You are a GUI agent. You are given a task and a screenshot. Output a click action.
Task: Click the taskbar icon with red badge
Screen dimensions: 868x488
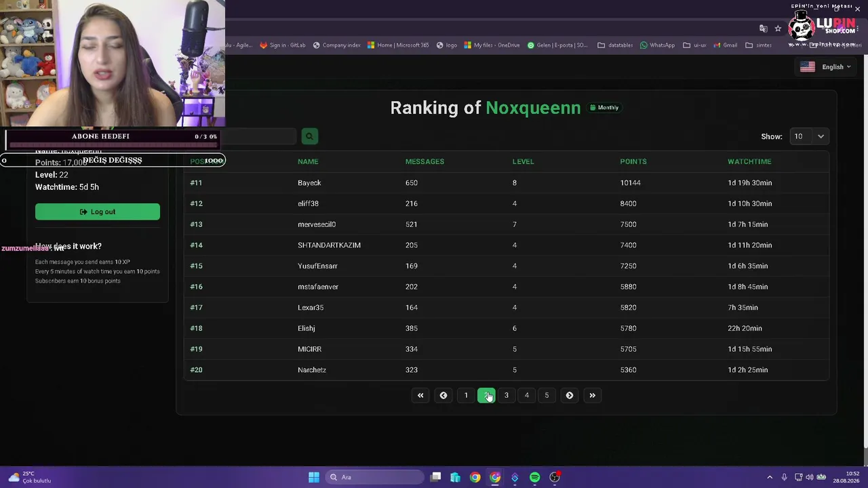pos(555,477)
